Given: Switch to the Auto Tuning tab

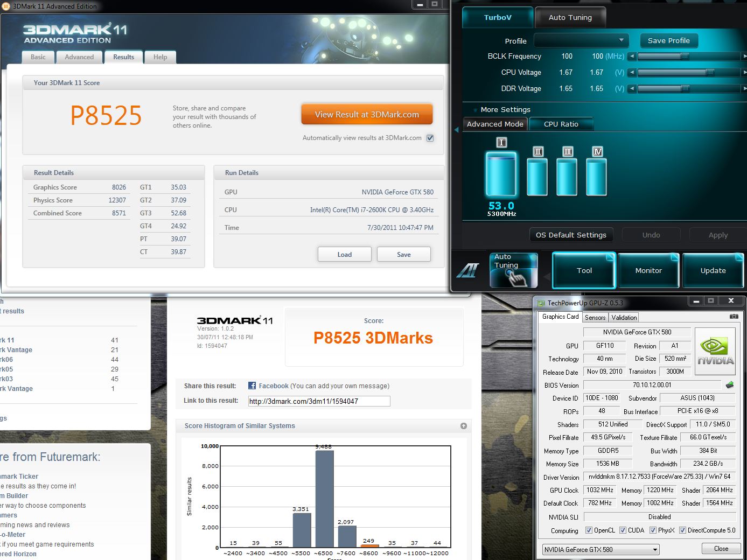Looking at the screenshot, I should coord(570,17).
